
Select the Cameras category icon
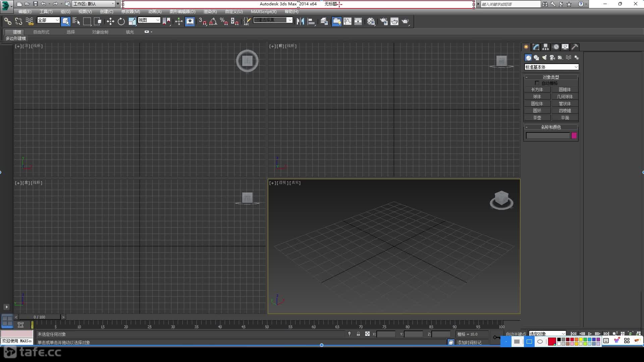pos(552,58)
